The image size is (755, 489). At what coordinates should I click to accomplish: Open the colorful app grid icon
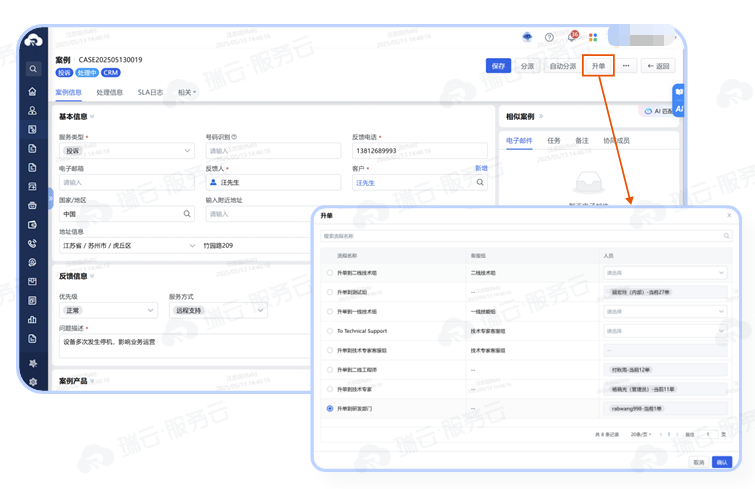593,38
